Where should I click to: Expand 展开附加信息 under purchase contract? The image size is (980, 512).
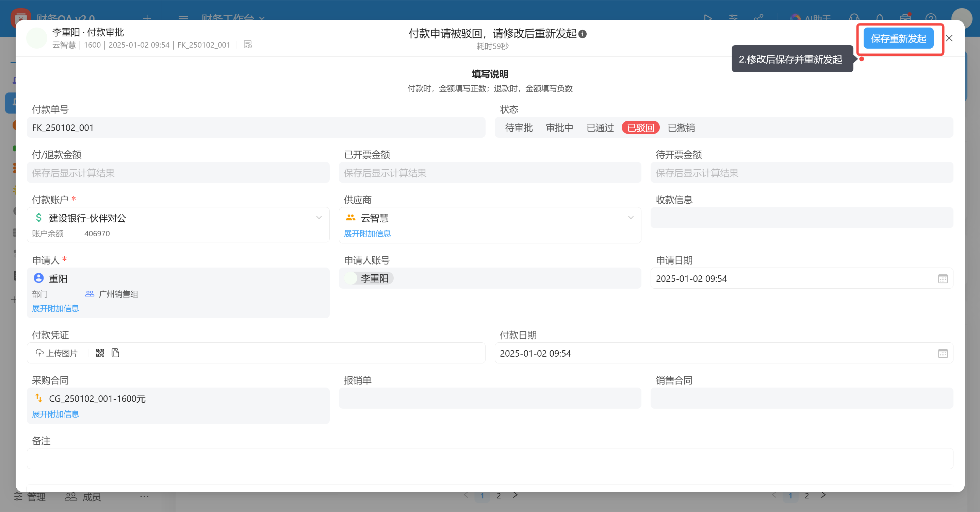[x=55, y=414]
